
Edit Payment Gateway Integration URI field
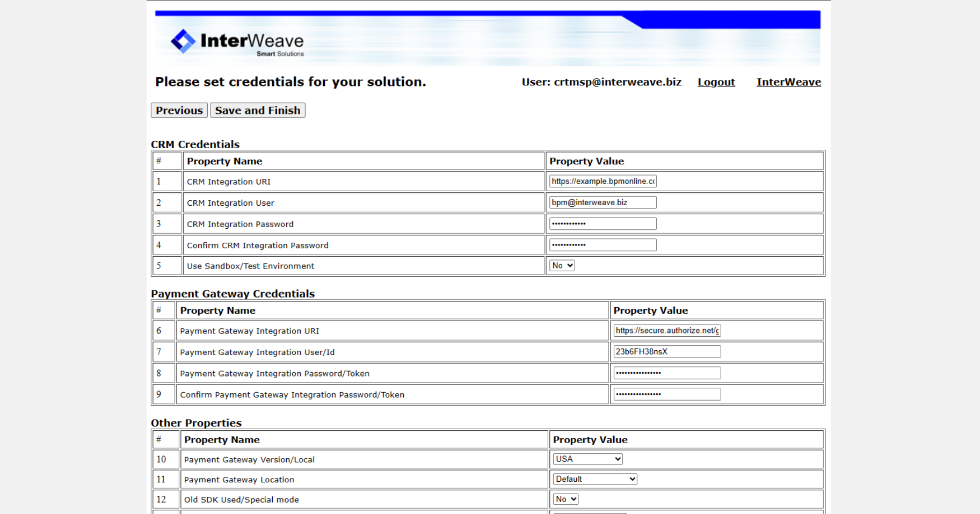point(667,330)
